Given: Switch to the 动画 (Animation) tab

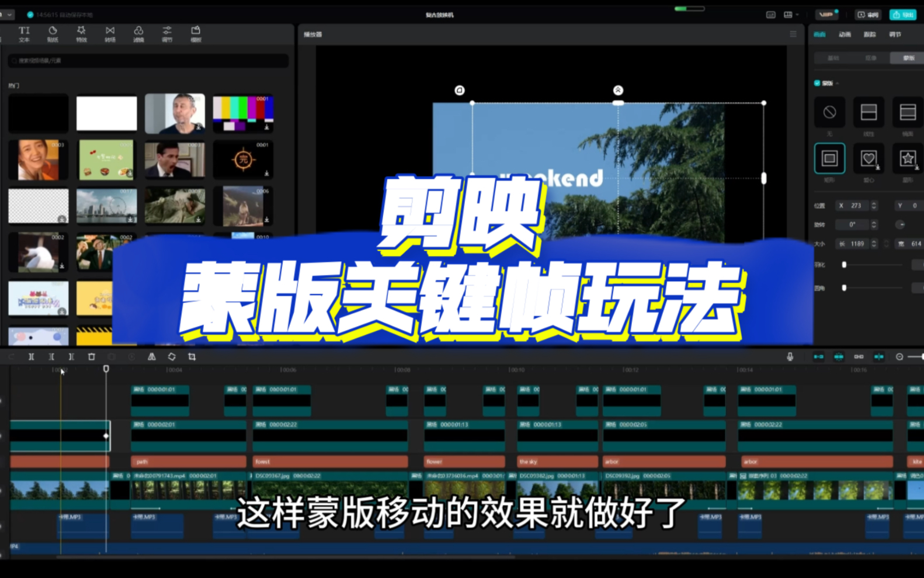Looking at the screenshot, I should pyautogui.click(x=845, y=34).
